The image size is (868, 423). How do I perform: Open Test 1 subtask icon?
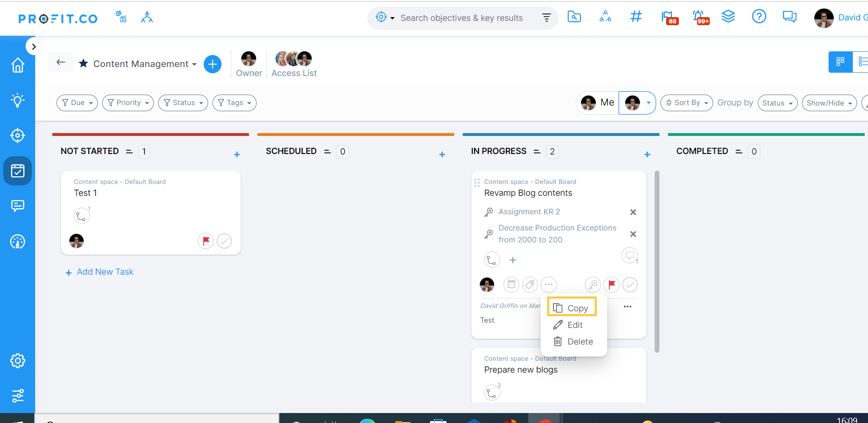pyautogui.click(x=81, y=216)
